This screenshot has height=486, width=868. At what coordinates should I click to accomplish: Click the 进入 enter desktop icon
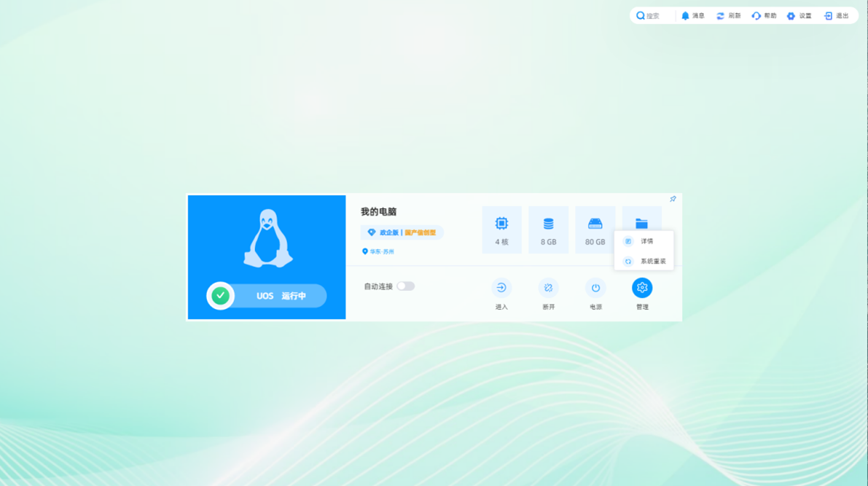point(501,288)
